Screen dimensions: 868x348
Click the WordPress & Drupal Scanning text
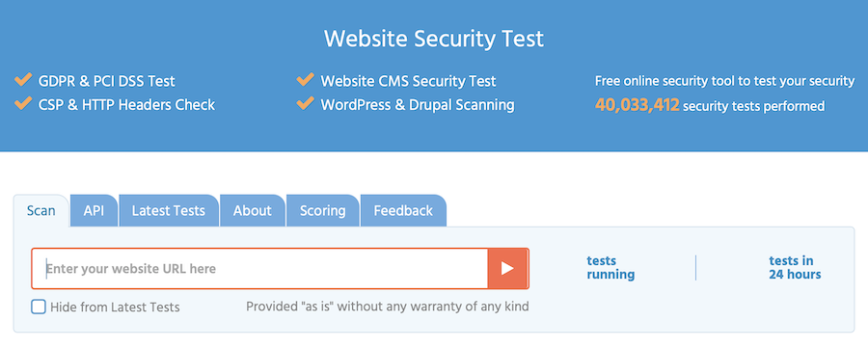(x=418, y=104)
